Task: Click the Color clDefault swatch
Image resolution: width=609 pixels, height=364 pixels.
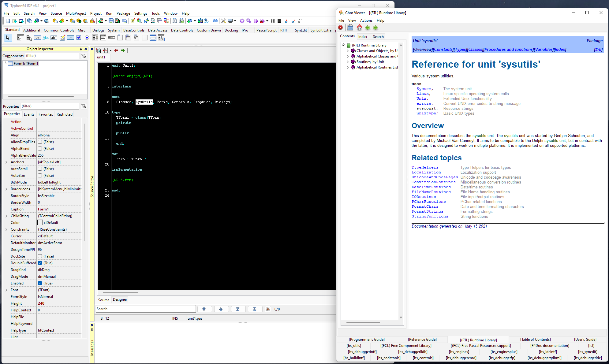Action: point(40,223)
